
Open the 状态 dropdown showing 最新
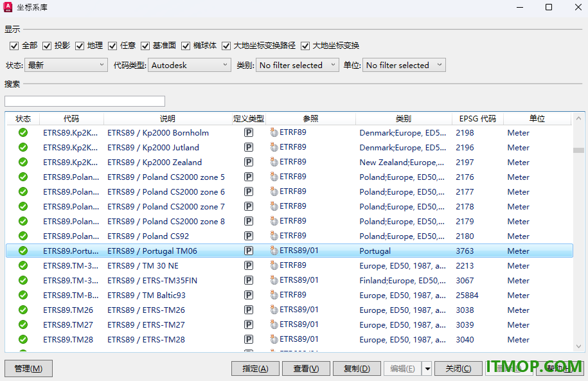[x=66, y=65]
